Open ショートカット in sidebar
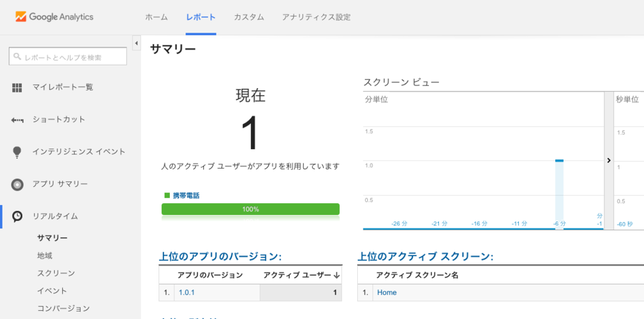This screenshot has height=319, width=644. pyautogui.click(x=58, y=119)
